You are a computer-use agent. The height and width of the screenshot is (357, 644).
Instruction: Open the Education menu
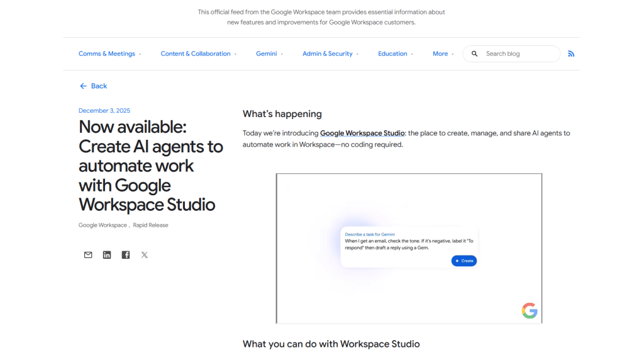(396, 54)
